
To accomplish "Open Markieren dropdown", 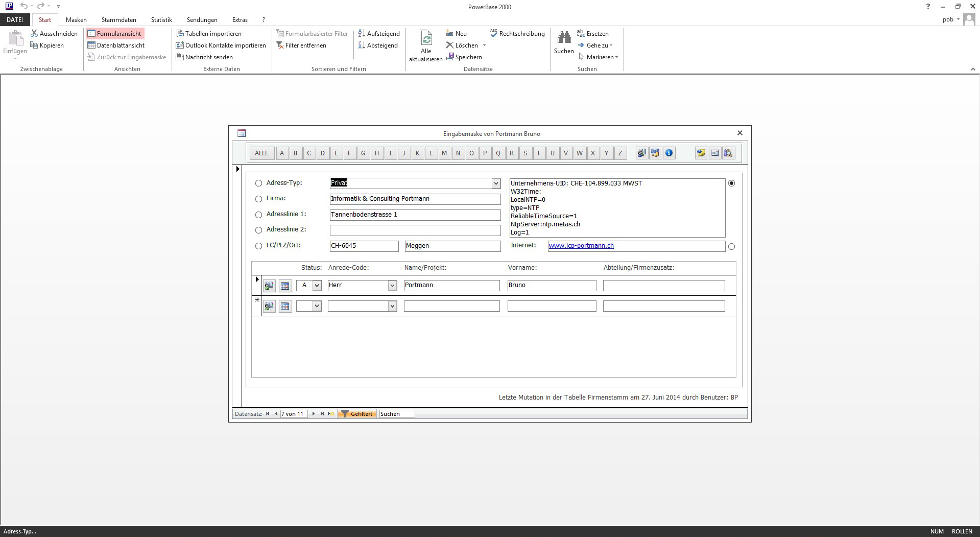I will click(x=598, y=57).
